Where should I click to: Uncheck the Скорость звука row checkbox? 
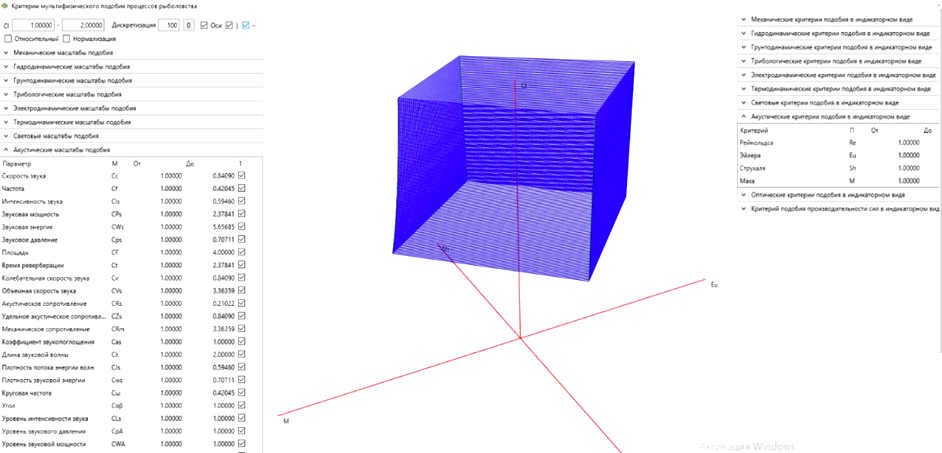click(x=241, y=175)
